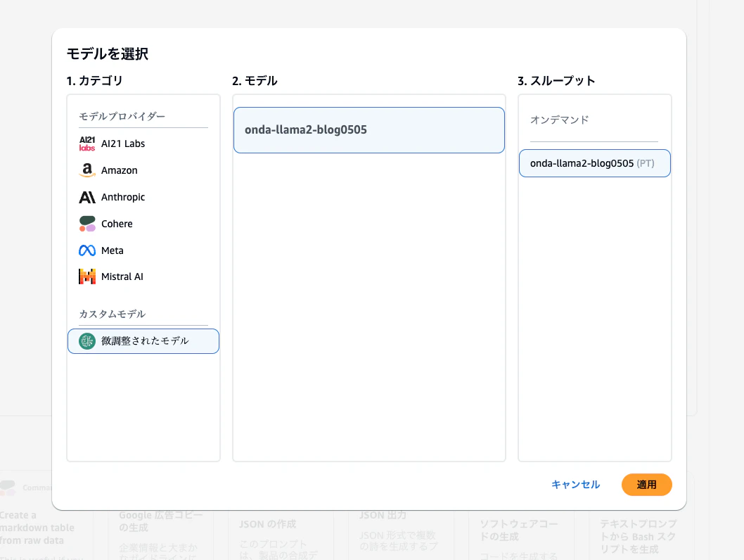Click the green fine-tuned model brain icon

click(86, 341)
